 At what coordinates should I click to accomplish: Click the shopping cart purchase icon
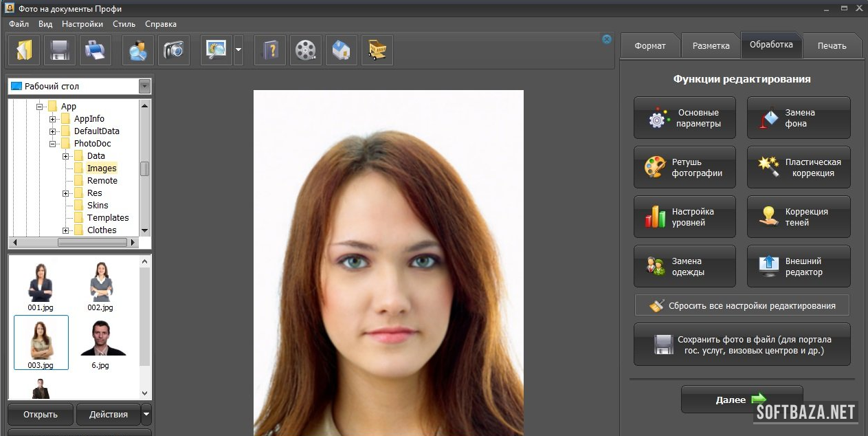pos(377,51)
